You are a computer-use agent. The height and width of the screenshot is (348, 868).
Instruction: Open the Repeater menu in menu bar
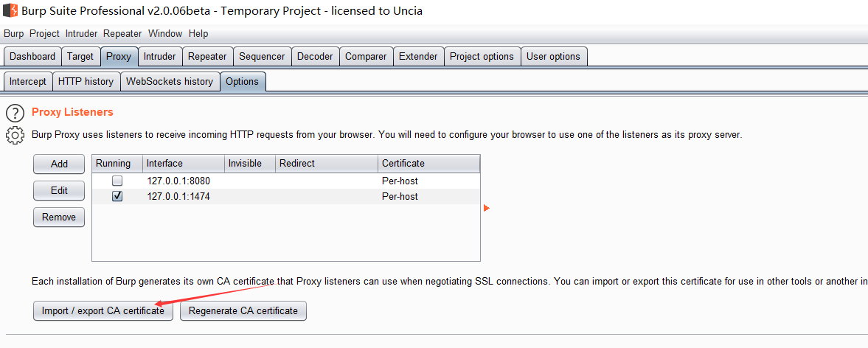pyautogui.click(x=122, y=34)
